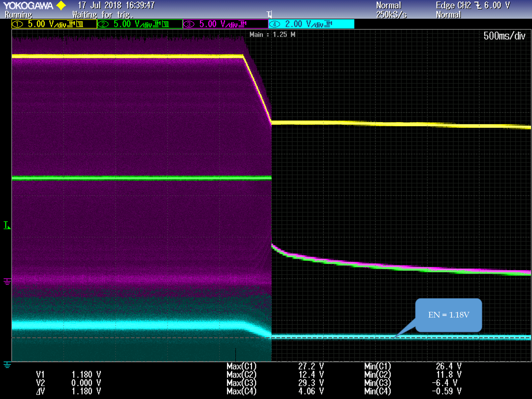Click the V2 0.000 V cursor value
Image resolution: width=532 pixels, height=399 pixels.
[68, 383]
